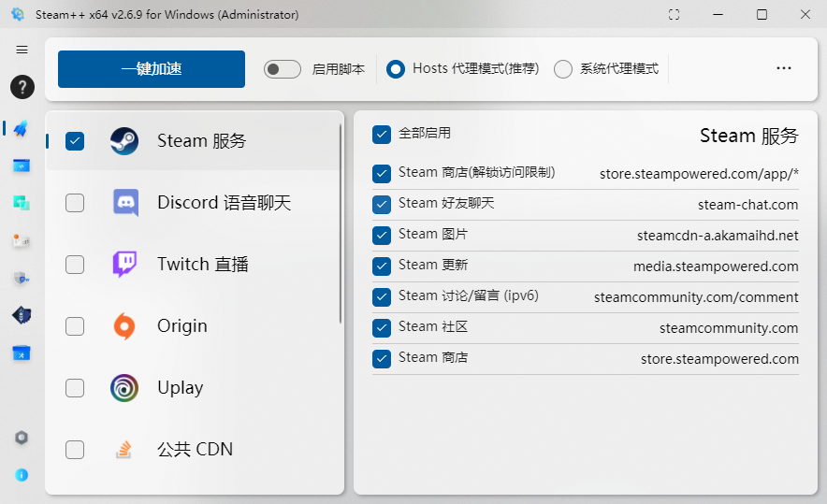The image size is (827, 504).
Task: Uncheck the 全部启用 checkbox
Action: pos(382,134)
